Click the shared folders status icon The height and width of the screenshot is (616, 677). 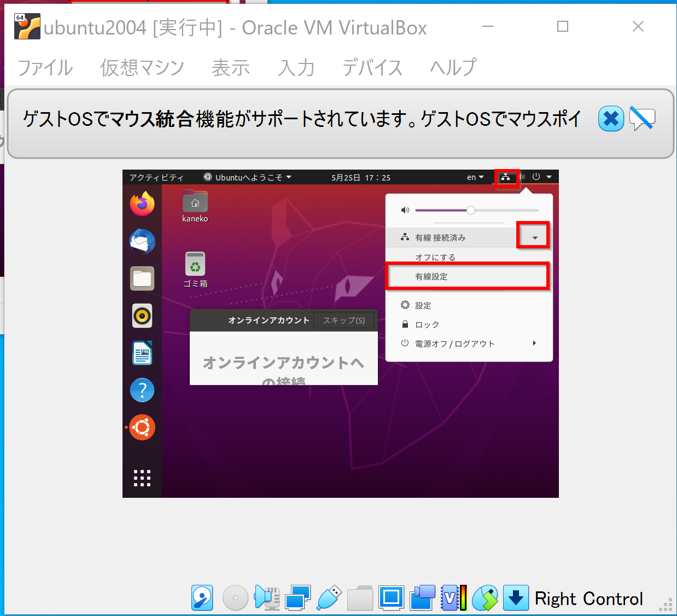click(360, 598)
